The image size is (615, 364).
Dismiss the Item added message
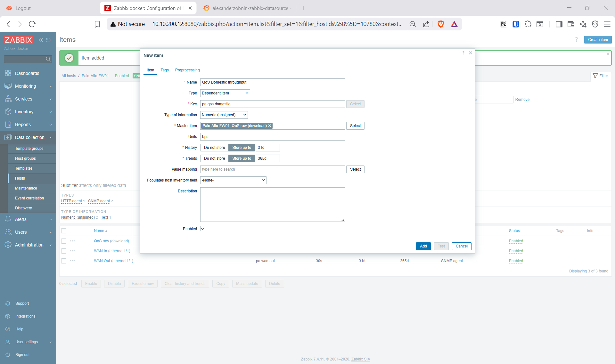[x=608, y=54]
